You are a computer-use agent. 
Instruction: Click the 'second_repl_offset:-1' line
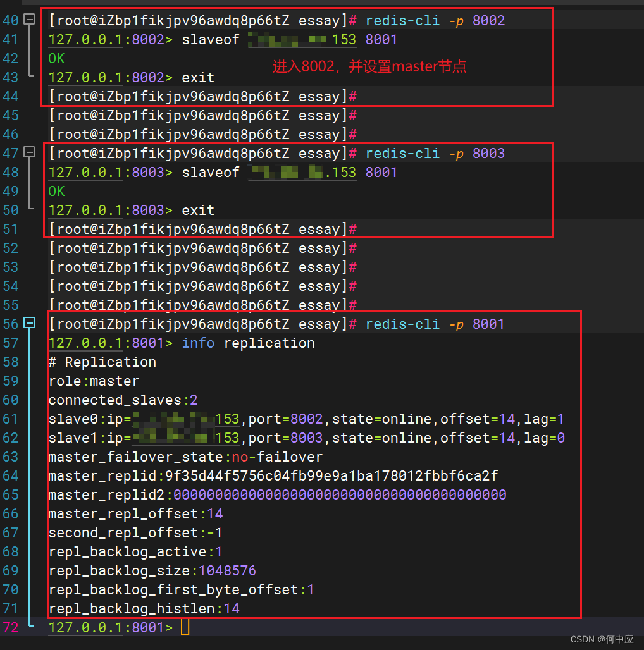135,532
